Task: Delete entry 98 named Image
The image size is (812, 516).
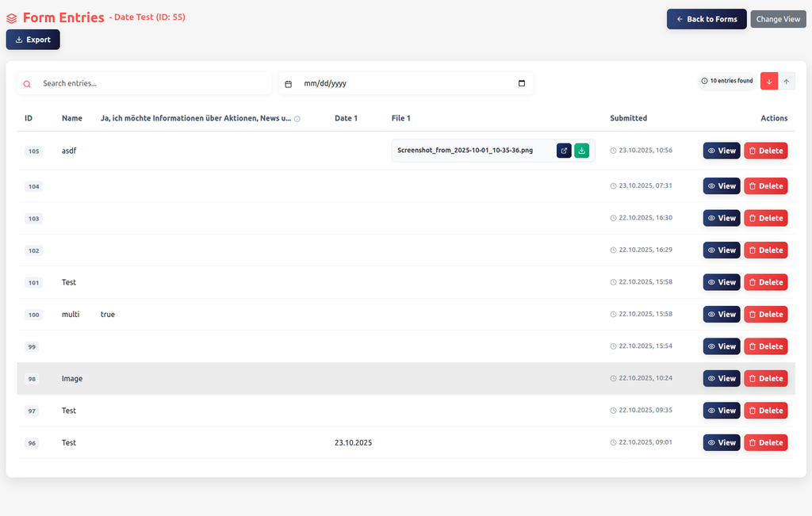Action: 765,378
